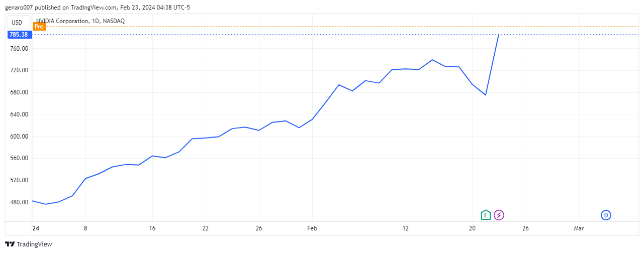This screenshot has height=253, width=644.
Task: Click the purple lightning bolt event icon
Action: (499, 215)
